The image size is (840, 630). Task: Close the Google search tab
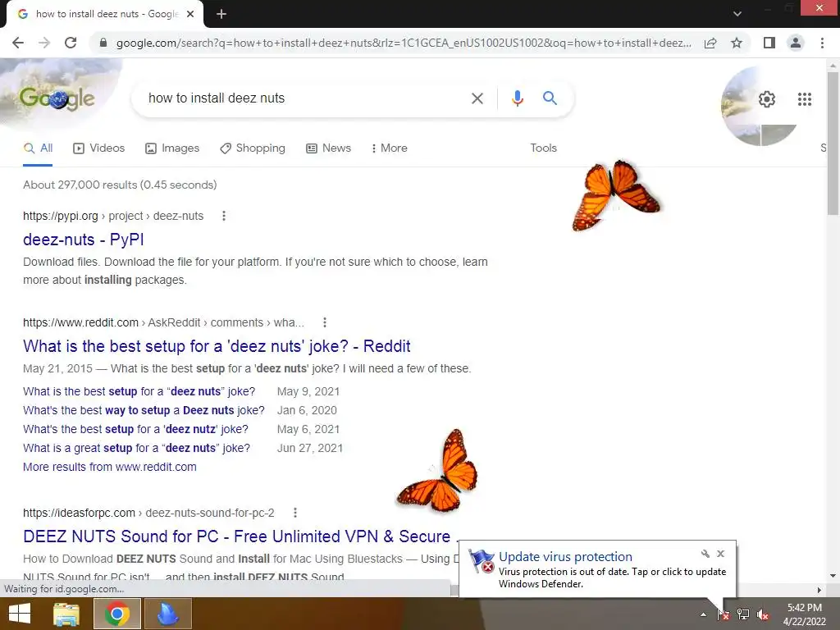coord(190,14)
